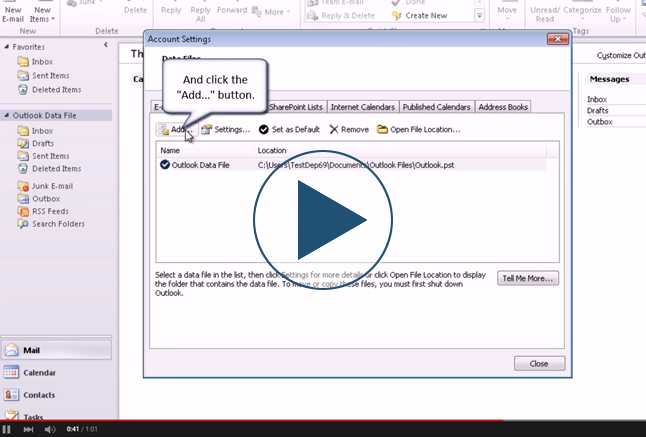Image resolution: width=646 pixels, height=437 pixels.
Task: Open RSS Feeds folder
Action: 43,211
